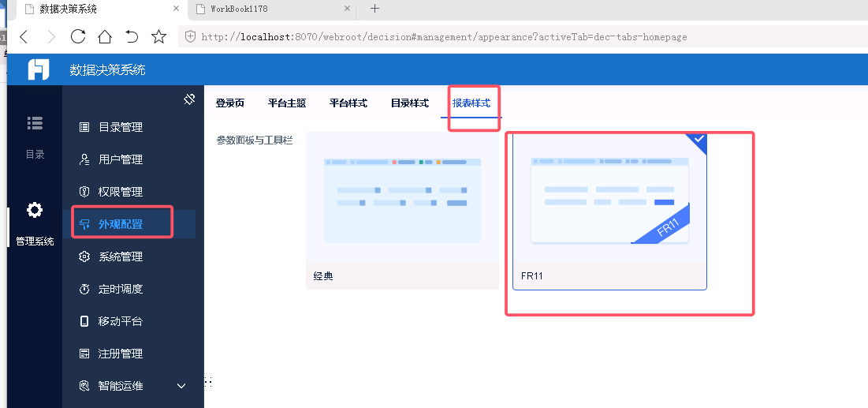Click the 参数面板与工具栏 label
Image resolution: width=868 pixels, height=408 pixels.
coord(254,140)
